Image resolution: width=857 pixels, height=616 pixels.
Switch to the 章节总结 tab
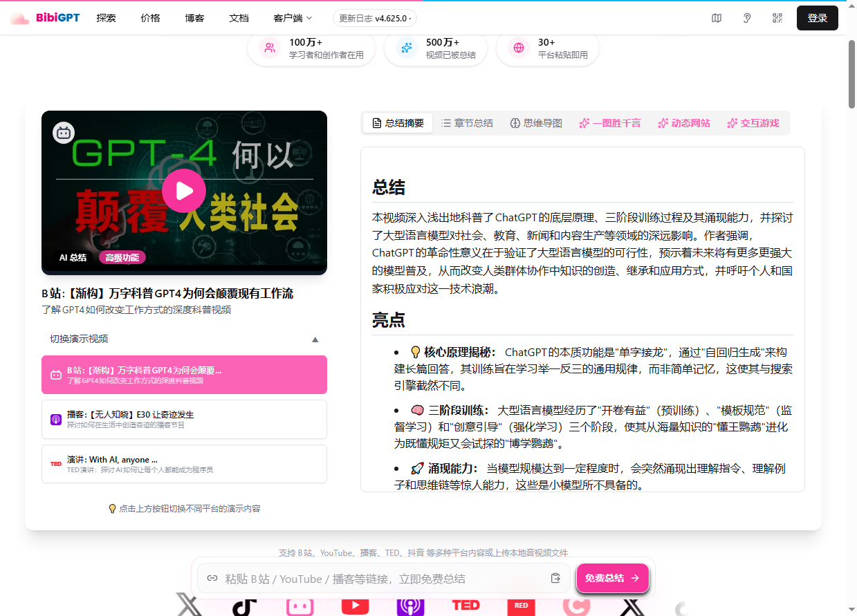[468, 123]
